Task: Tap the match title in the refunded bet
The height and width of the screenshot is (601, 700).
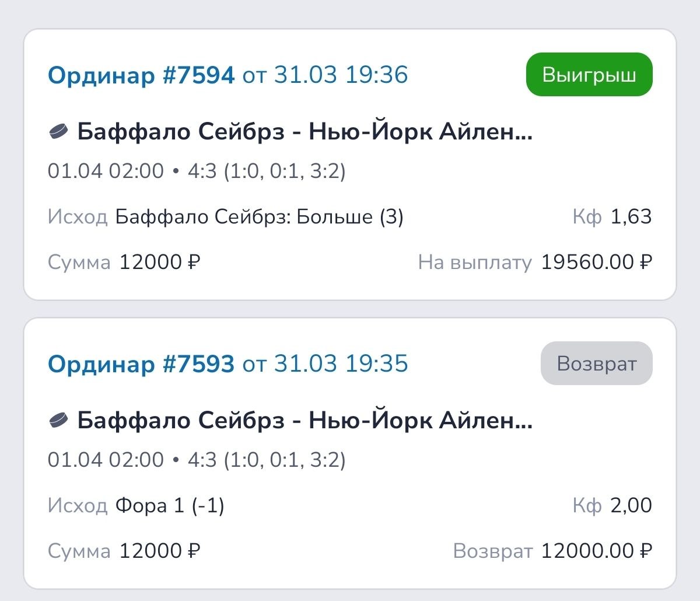Action: [x=304, y=421]
